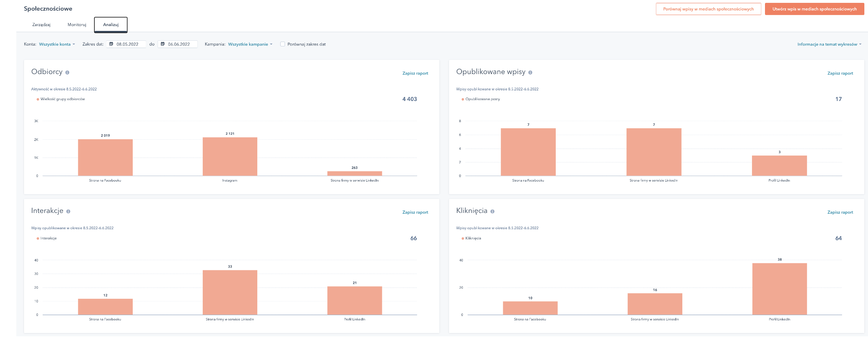868x342 pixels.
Task: Click start date field 08.05.2022
Action: [x=126, y=44]
